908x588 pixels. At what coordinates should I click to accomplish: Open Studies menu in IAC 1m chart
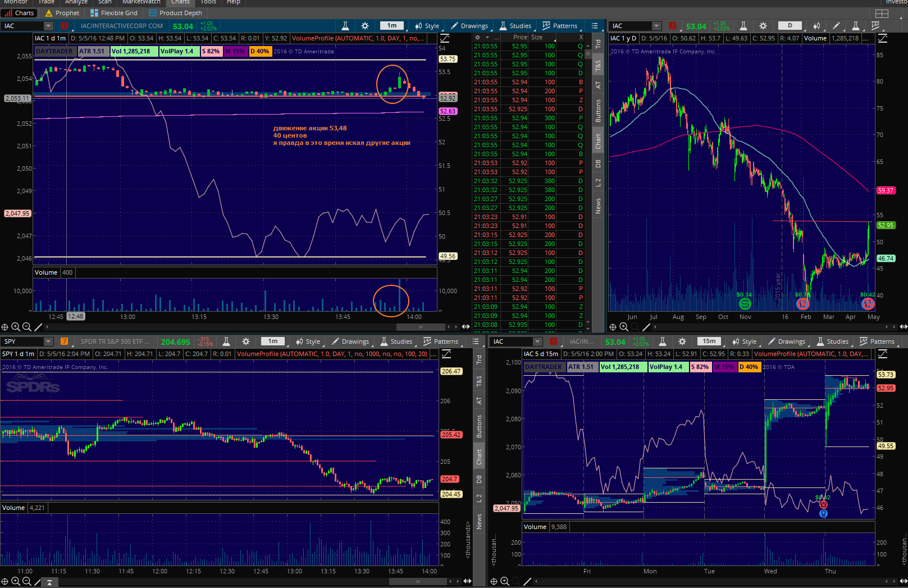tap(515, 26)
